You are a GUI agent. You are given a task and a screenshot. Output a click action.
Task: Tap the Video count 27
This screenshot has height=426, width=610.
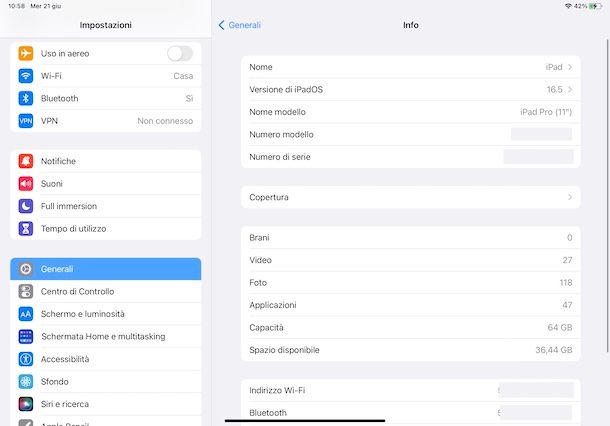tap(567, 260)
